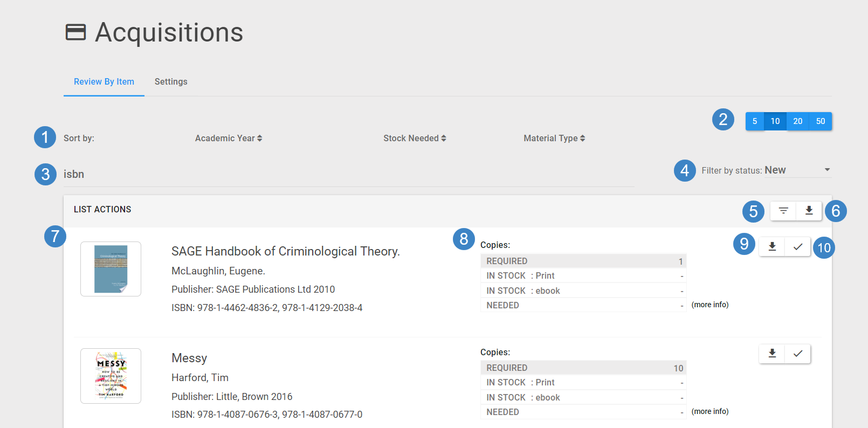Show 10 items per page

[x=775, y=121]
